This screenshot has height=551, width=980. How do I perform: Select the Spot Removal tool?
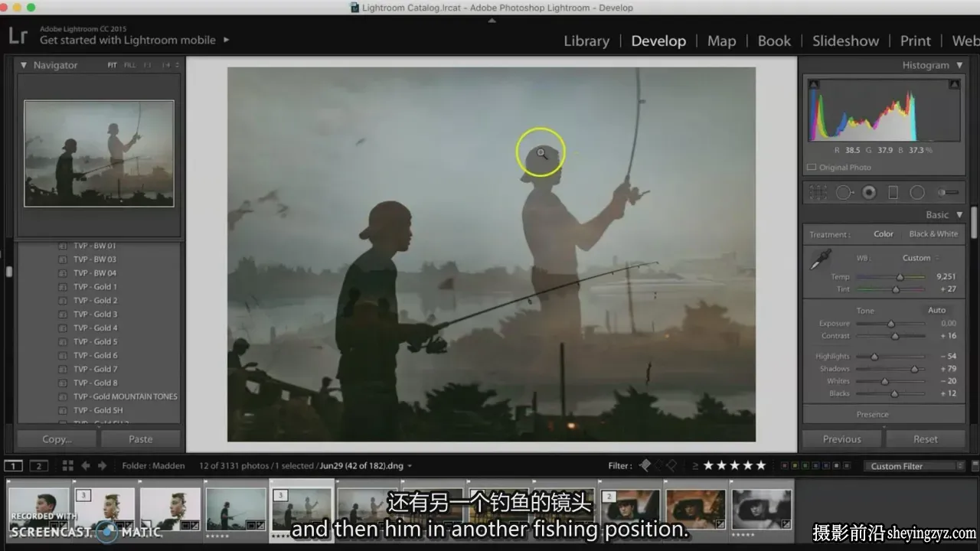click(x=844, y=193)
